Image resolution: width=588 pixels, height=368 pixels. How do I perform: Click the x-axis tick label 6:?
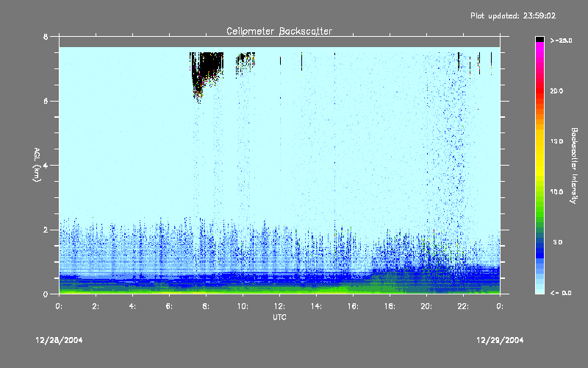point(169,306)
